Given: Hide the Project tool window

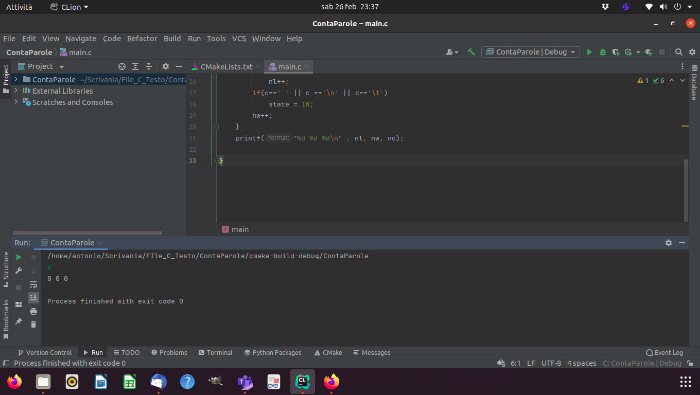Looking at the screenshot, I should point(179,67).
